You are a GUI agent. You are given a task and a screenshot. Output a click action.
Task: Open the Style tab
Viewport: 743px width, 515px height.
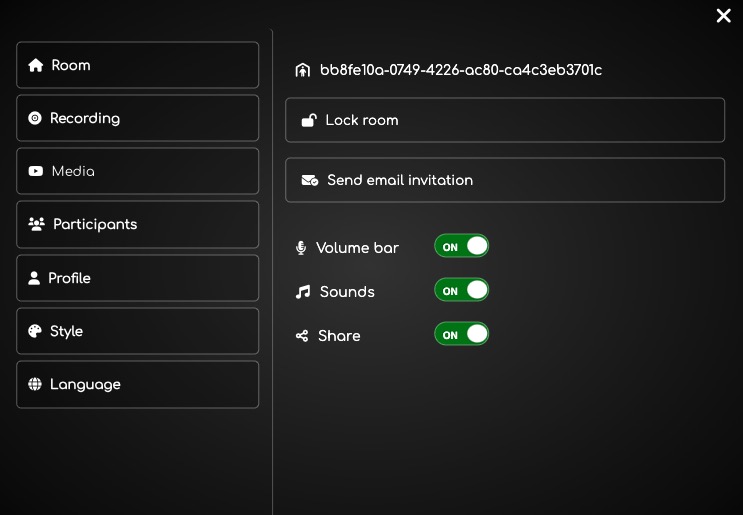137,331
